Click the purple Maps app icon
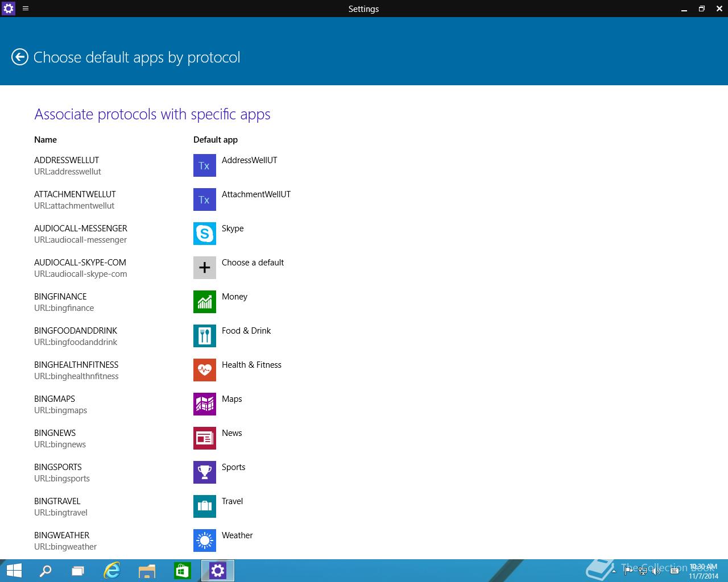Viewport: 728px width, 582px height. (205, 404)
